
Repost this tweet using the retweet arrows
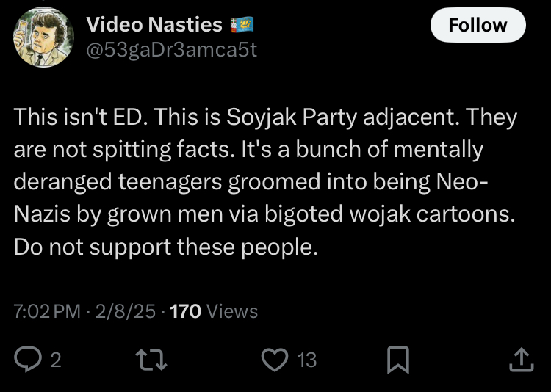point(151,360)
